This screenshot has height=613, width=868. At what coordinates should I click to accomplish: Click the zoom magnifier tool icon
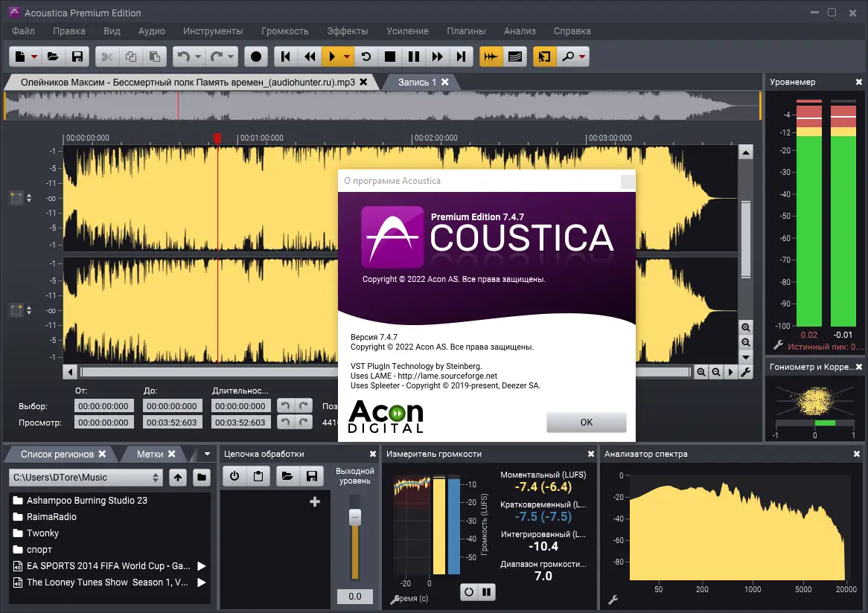568,57
